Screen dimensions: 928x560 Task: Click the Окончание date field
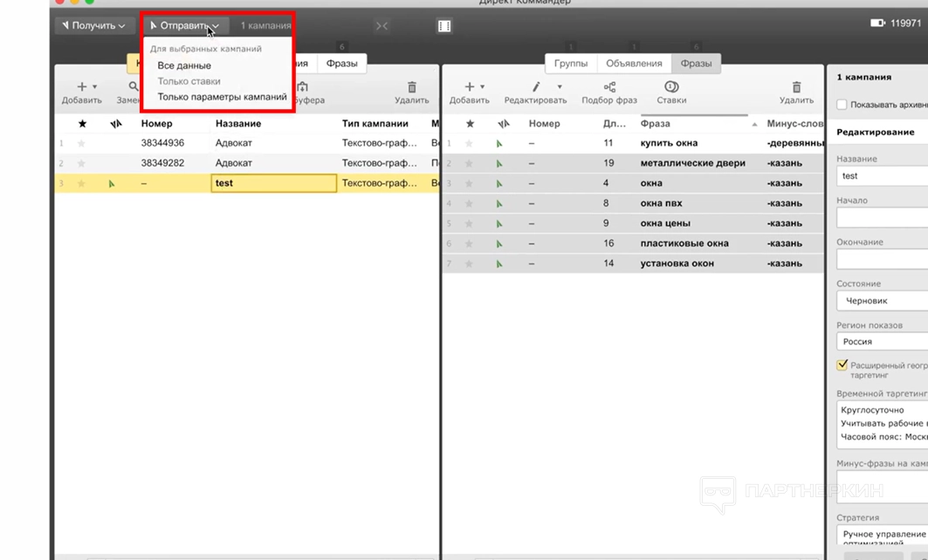(x=882, y=260)
